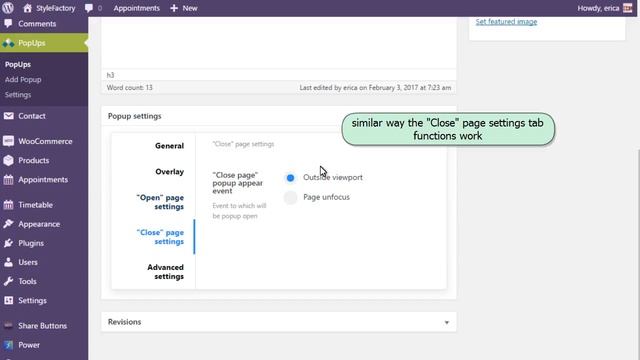Open the Timetable menu label
Image resolution: width=640 pixels, height=360 pixels.
pyautogui.click(x=35, y=205)
